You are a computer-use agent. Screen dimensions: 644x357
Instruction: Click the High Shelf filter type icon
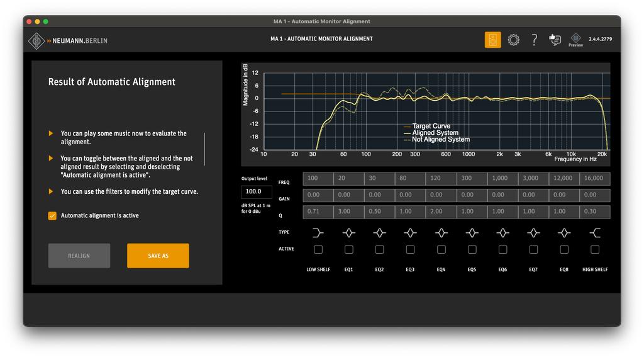pos(595,233)
